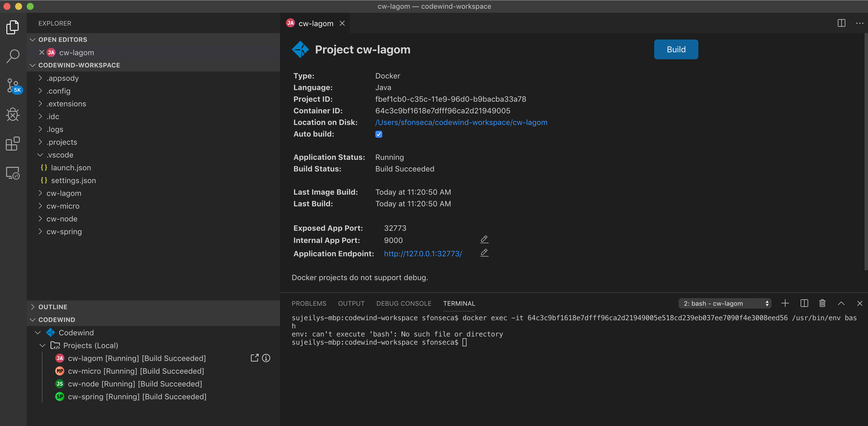868x426 pixels.
Task: Open the Source Control view
Action: [12, 85]
